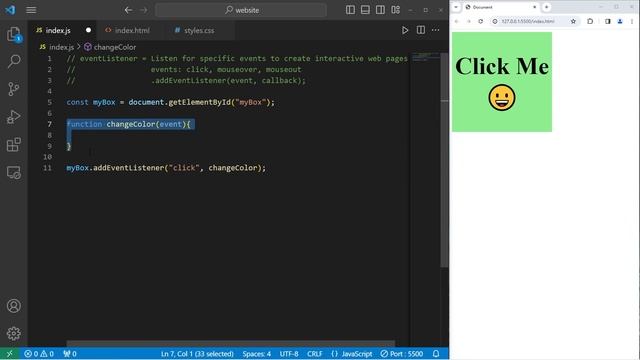Open the Explorer view in activity bar
Image resolution: width=640 pixels, height=360 pixels.
coord(13,34)
